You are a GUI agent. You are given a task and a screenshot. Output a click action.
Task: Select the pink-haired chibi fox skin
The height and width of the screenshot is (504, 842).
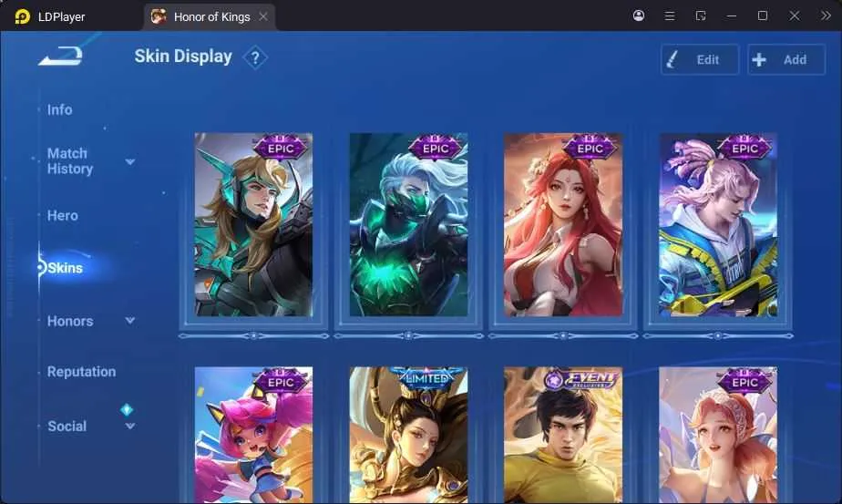(x=253, y=435)
